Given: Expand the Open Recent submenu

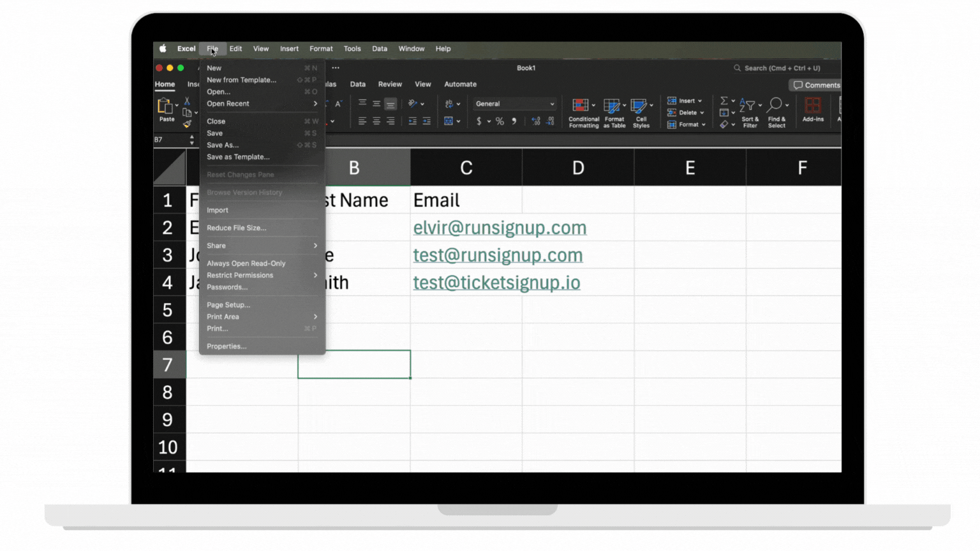Looking at the screenshot, I should pos(262,103).
